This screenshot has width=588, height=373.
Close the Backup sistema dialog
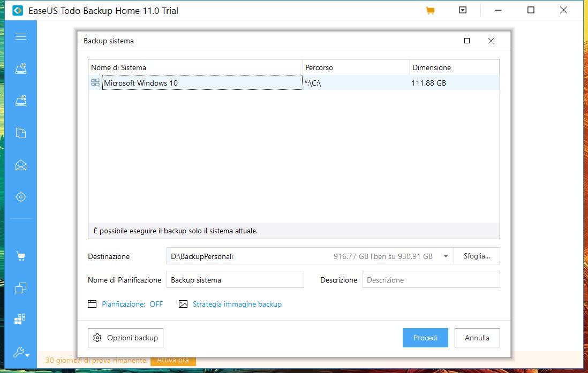491,41
